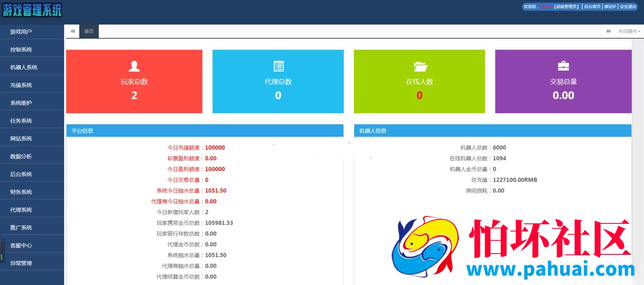Click the 绑定IP link
Viewport: 644px width, 285px height.
click(610, 6)
